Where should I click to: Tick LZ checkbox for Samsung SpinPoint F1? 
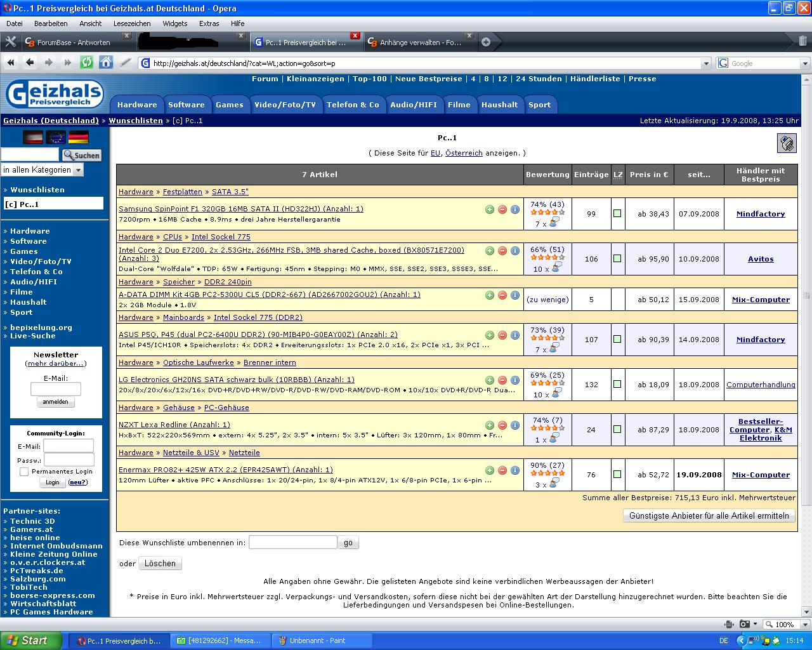point(617,214)
